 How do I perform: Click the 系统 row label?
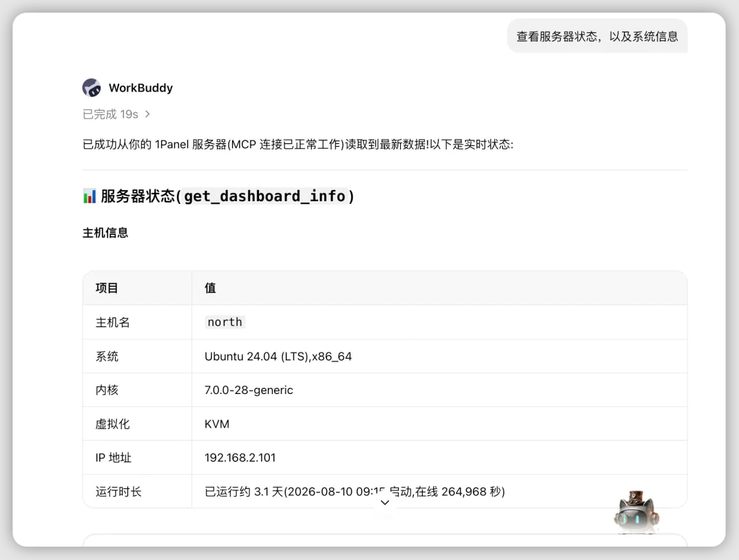tap(107, 356)
